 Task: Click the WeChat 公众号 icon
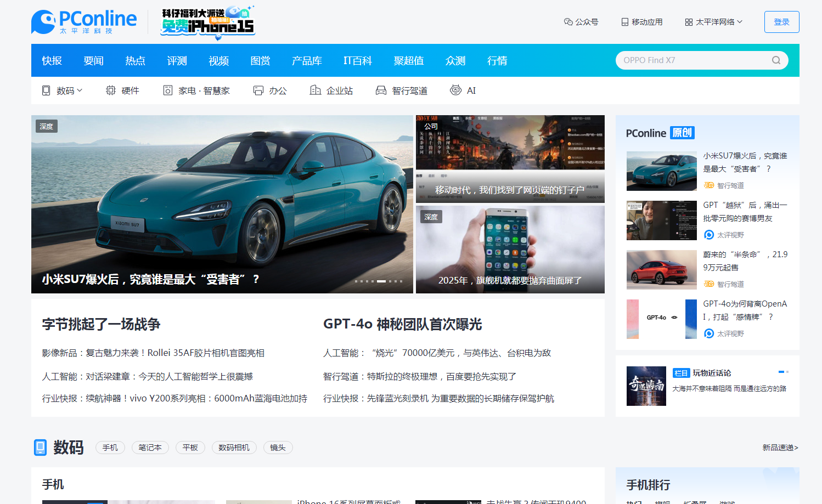(568, 22)
